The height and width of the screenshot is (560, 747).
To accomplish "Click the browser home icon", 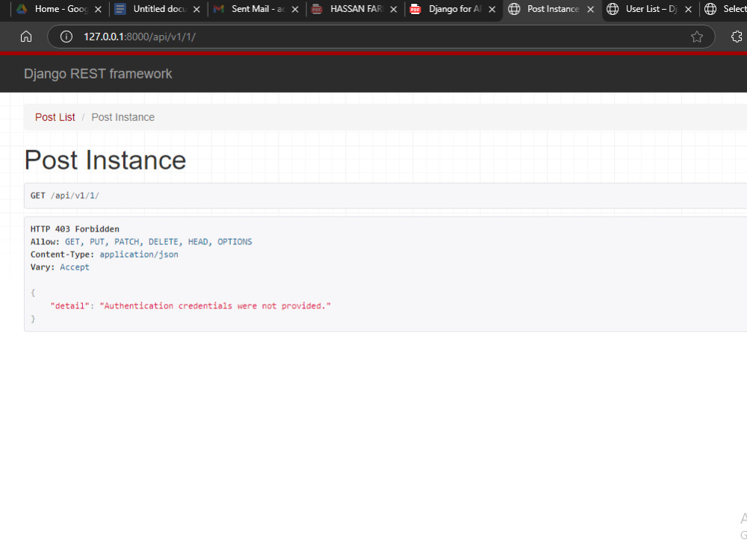I will coord(26,37).
